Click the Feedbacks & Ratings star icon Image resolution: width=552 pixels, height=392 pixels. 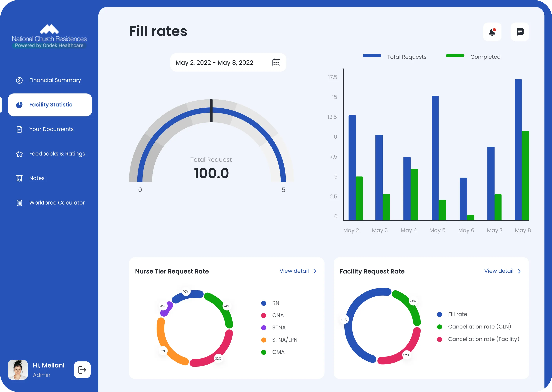pos(19,154)
